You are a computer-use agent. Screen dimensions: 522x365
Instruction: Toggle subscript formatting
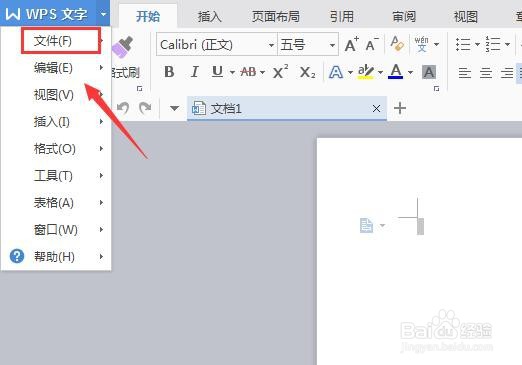[x=307, y=72]
